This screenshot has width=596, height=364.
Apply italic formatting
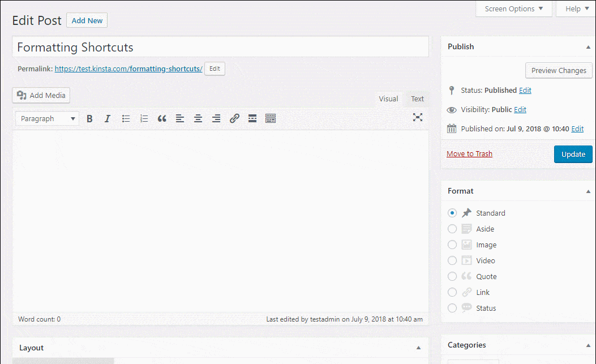click(x=107, y=118)
